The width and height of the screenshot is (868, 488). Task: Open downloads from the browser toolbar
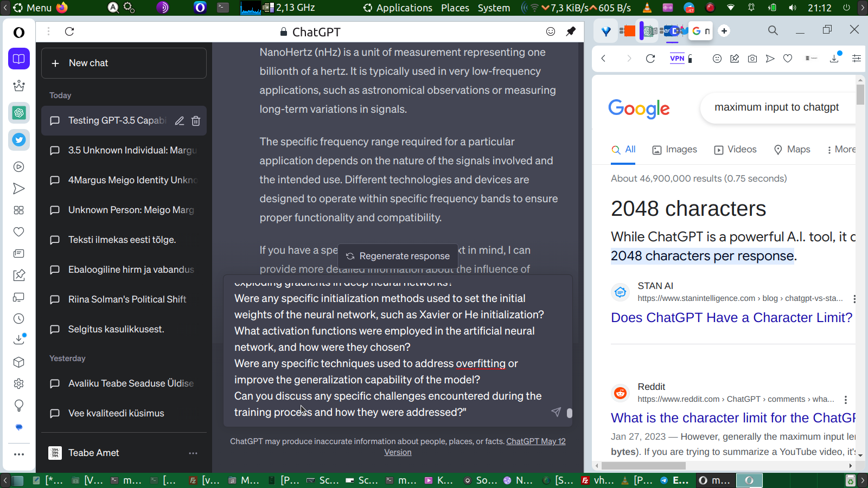tap(834, 58)
